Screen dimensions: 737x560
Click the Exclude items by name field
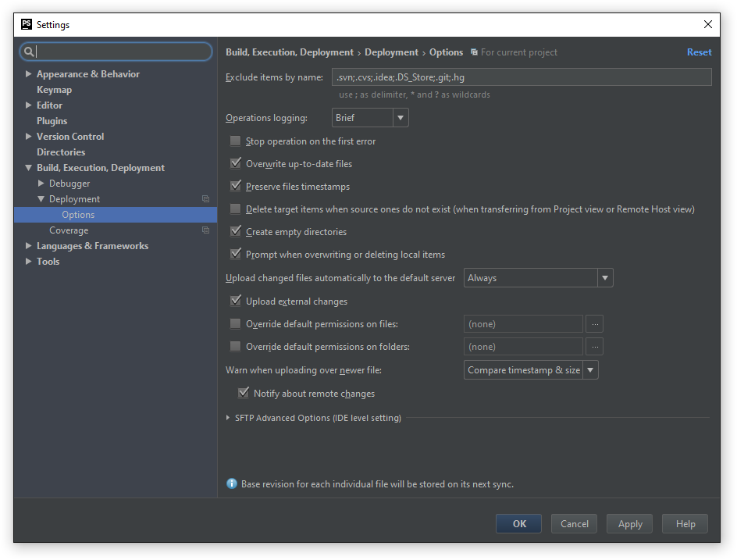(x=521, y=77)
